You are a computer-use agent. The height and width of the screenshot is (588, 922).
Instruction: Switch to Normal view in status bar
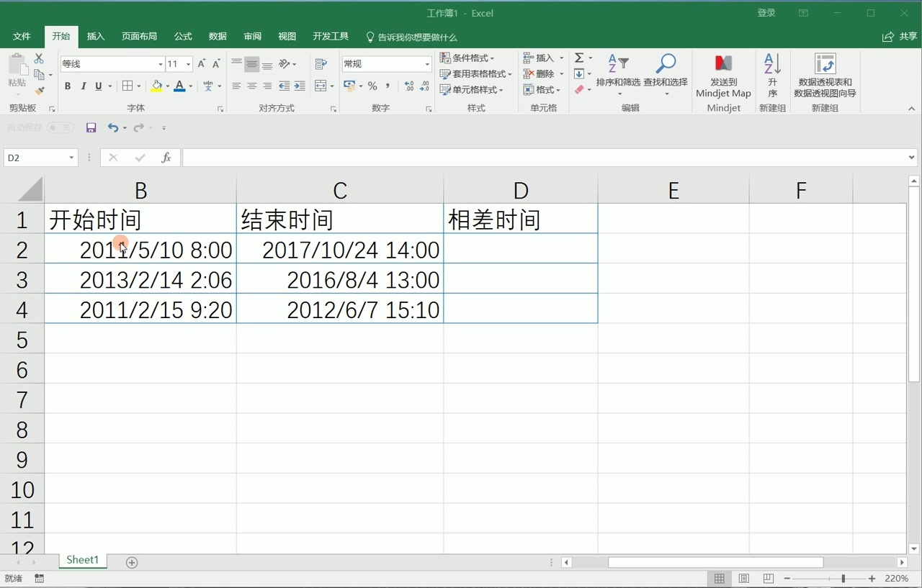click(x=720, y=579)
